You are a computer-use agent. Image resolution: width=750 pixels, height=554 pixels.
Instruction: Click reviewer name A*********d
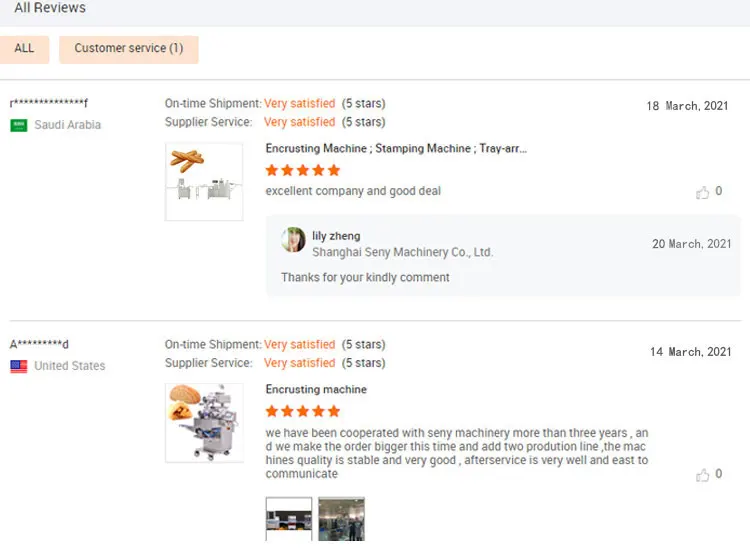tap(39, 344)
